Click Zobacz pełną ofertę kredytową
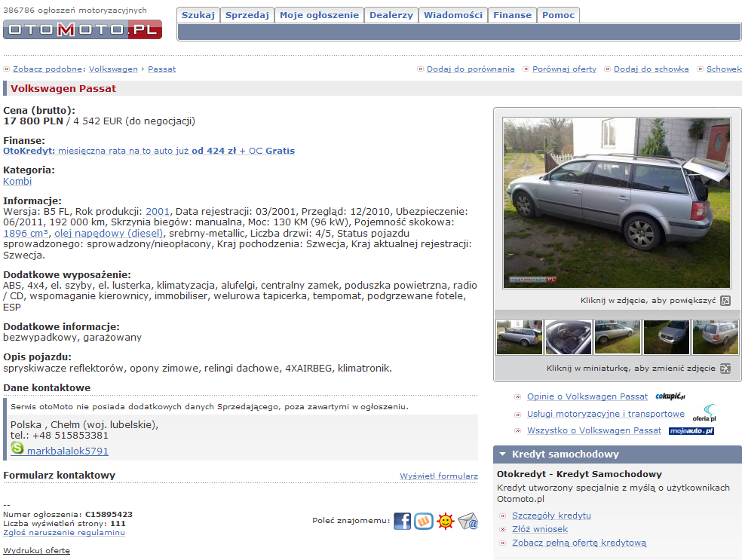The image size is (745, 560). pos(579,543)
